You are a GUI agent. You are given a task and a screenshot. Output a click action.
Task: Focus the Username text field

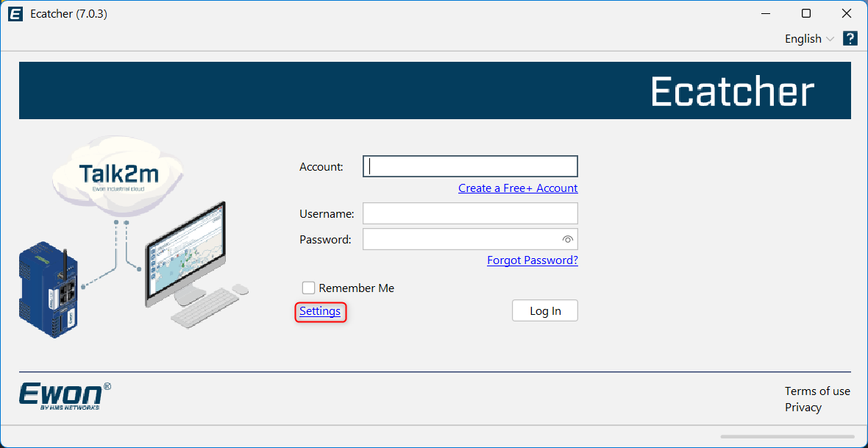470,213
